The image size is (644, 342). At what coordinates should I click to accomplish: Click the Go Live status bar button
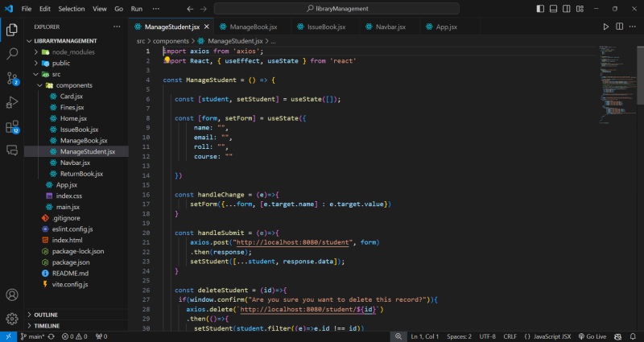coord(592,336)
